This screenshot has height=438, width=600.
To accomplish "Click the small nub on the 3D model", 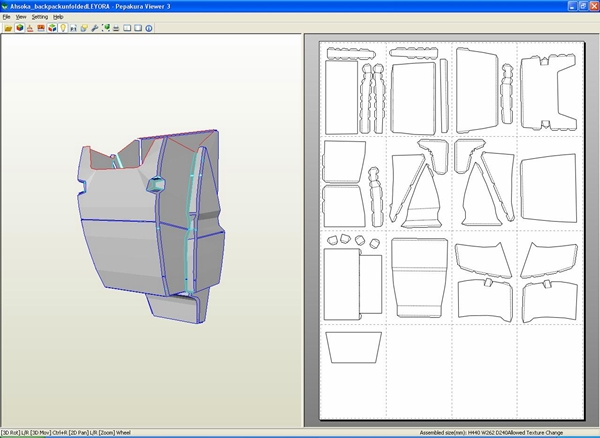I will (155, 185).
